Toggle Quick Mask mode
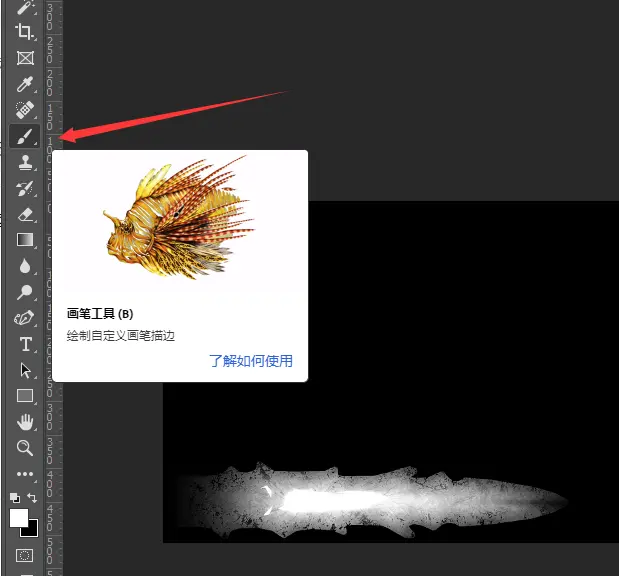Screen dimensions: 619x576 [x=24, y=555]
